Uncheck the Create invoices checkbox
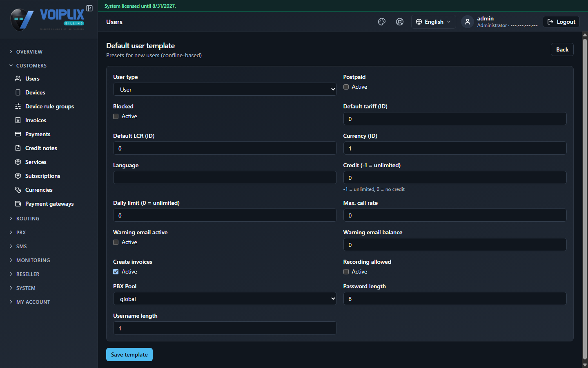The width and height of the screenshot is (588, 368). coord(116,272)
